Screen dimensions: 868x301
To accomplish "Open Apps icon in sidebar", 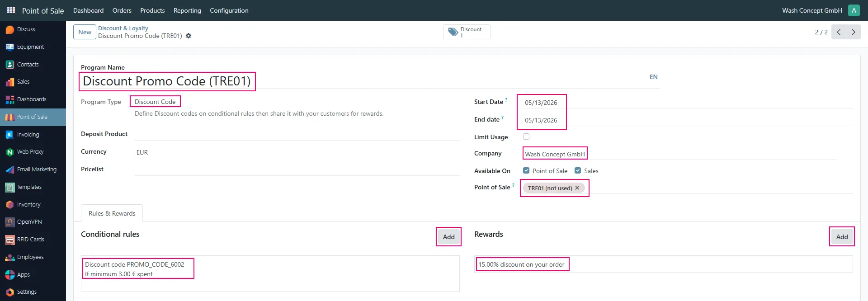I will click(9, 275).
